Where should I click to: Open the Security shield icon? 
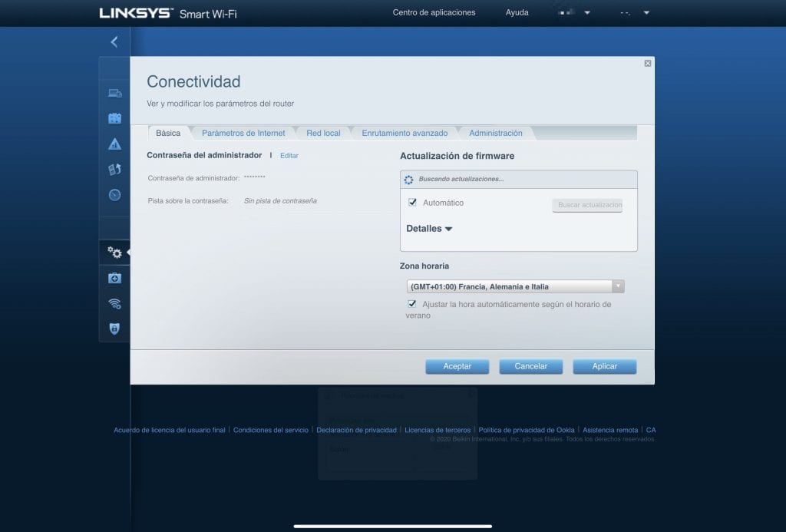114,329
